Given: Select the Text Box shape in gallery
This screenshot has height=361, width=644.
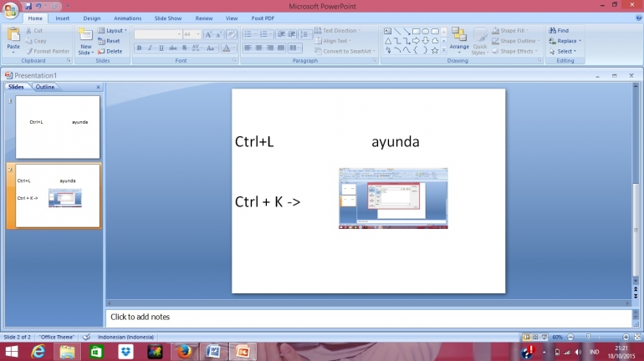Looking at the screenshot, I should point(388,31).
